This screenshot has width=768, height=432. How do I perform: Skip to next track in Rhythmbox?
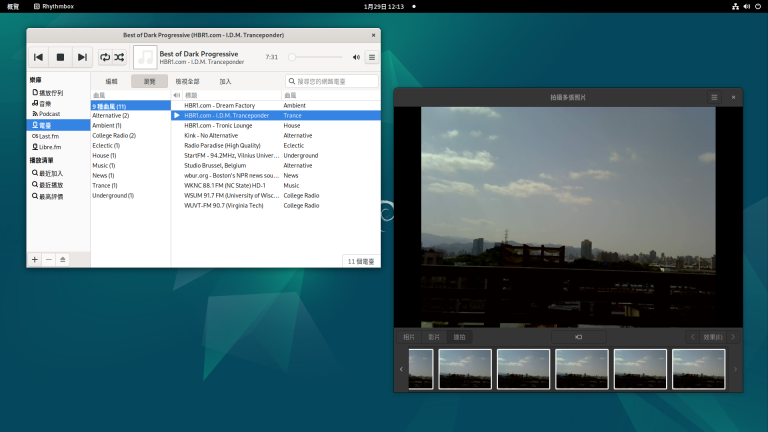point(82,57)
